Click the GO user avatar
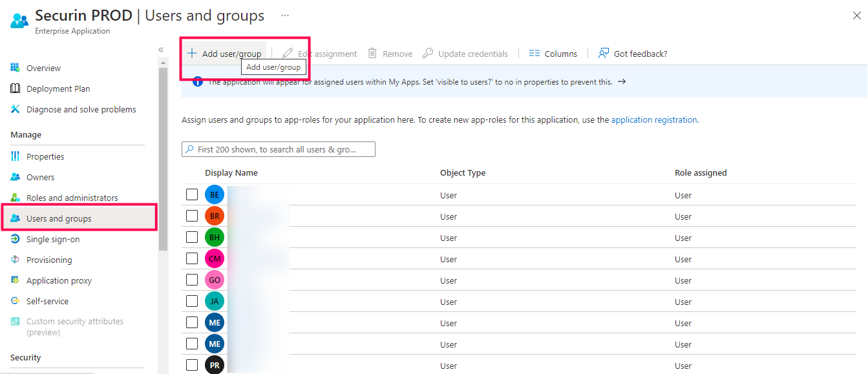The width and height of the screenshot is (868, 374). (x=215, y=280)
